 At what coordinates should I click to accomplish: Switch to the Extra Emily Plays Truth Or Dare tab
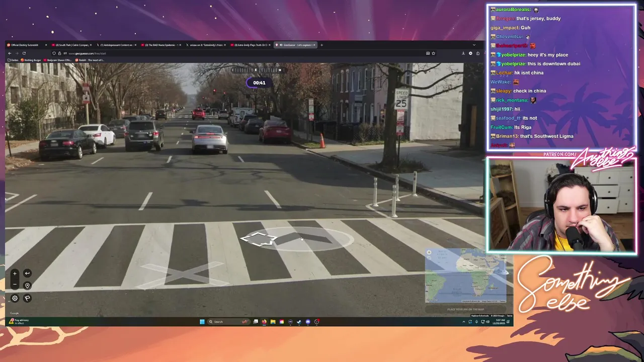251,45
